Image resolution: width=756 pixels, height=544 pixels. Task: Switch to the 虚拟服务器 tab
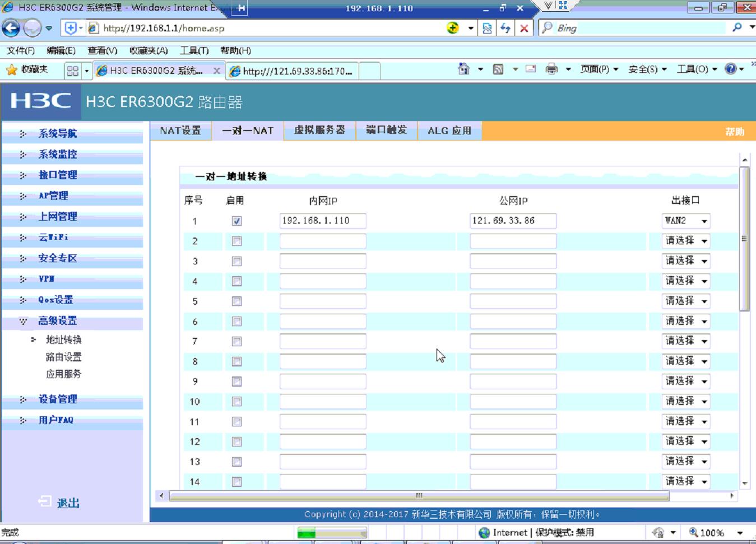(319, 131)
